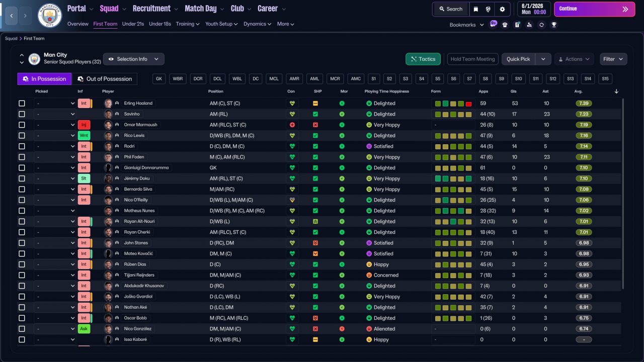
Task: Open Picked dropdown for Savinho
Action: tap(55, 114)
